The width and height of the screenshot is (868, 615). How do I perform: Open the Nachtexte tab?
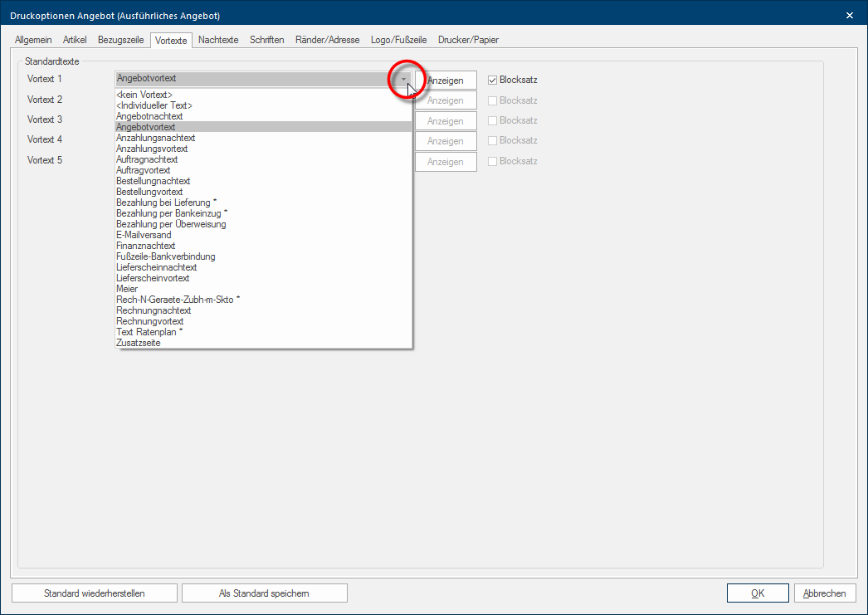218,40
